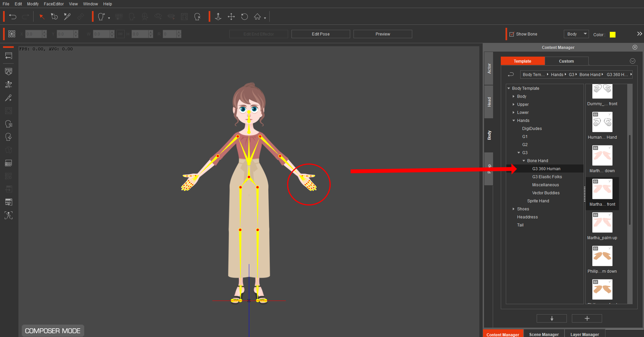Click the head with grid icon
This screenshot has width=644, height=337.
click(x=9, y=124)
